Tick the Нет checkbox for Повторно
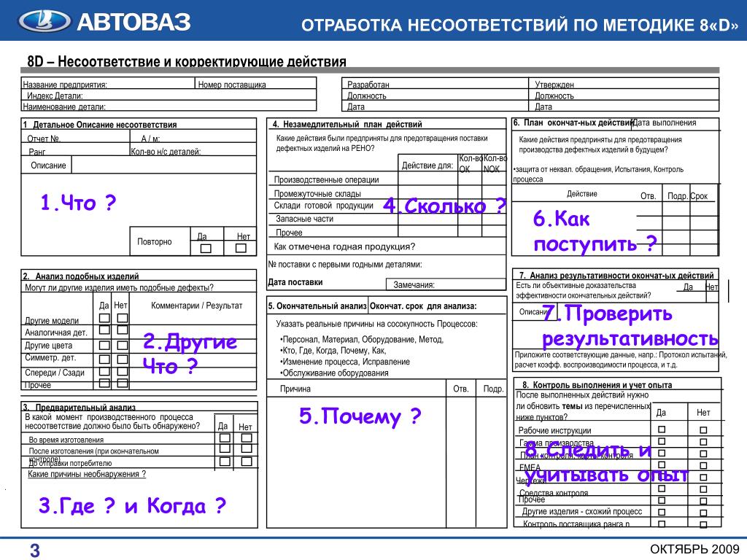747x560 pixels. click(241, 248)
